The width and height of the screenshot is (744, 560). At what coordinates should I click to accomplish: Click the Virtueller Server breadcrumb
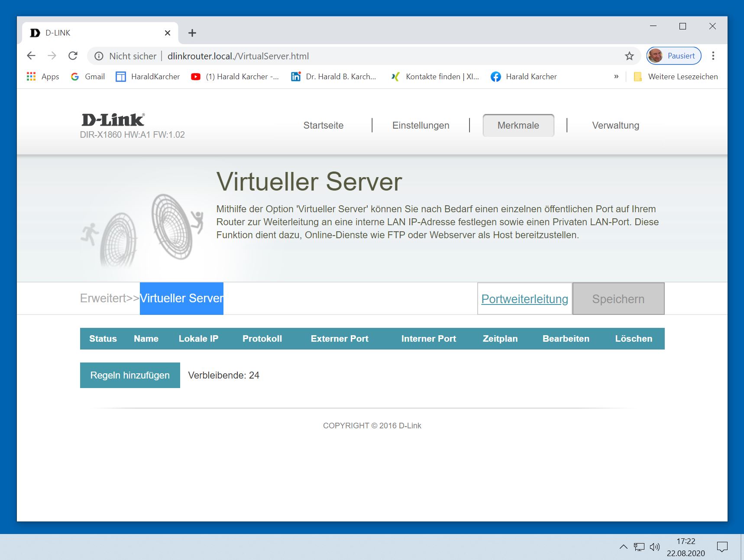coord(181,298)
